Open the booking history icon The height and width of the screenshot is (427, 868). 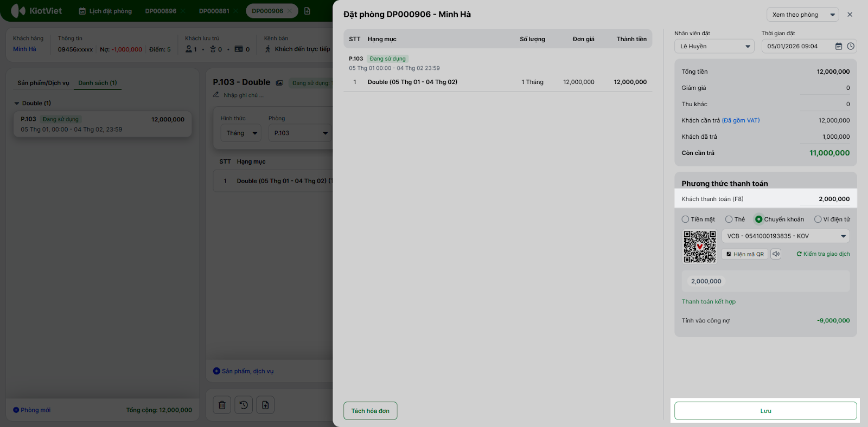[x=244, y=405]
